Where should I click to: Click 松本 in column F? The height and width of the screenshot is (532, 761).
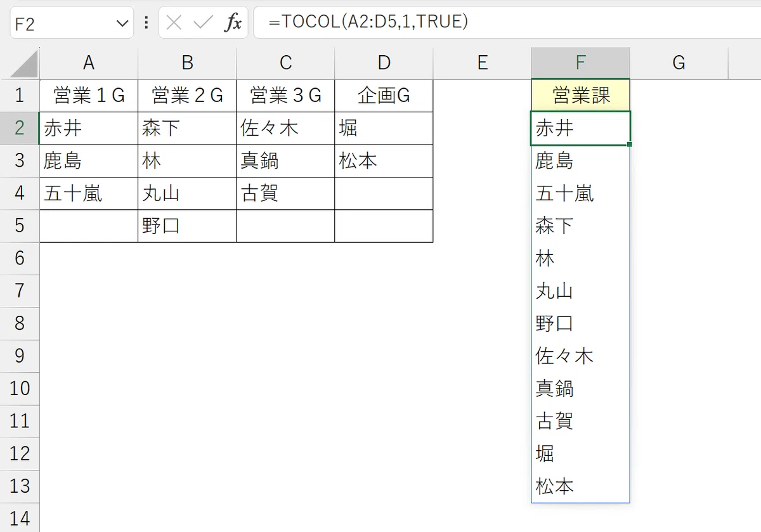pos(580,486)
